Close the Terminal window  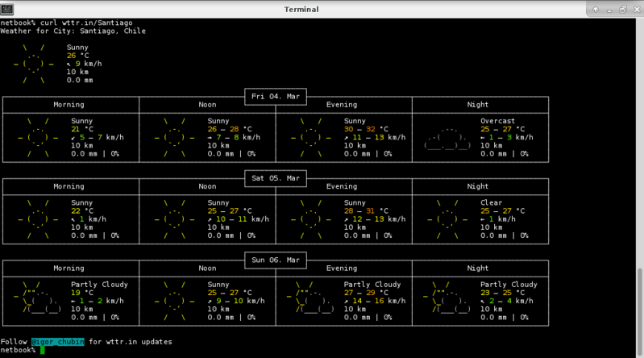[637, 10]
